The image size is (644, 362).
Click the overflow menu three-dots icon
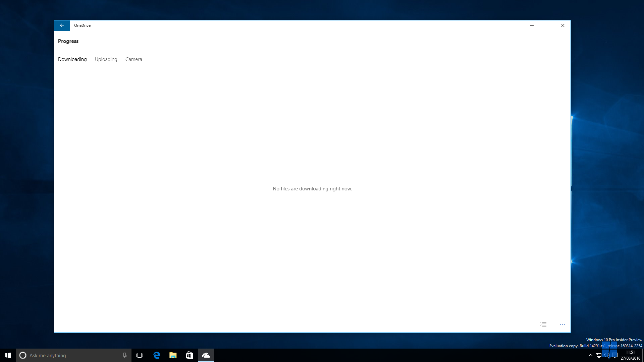(x=562, y=325)
